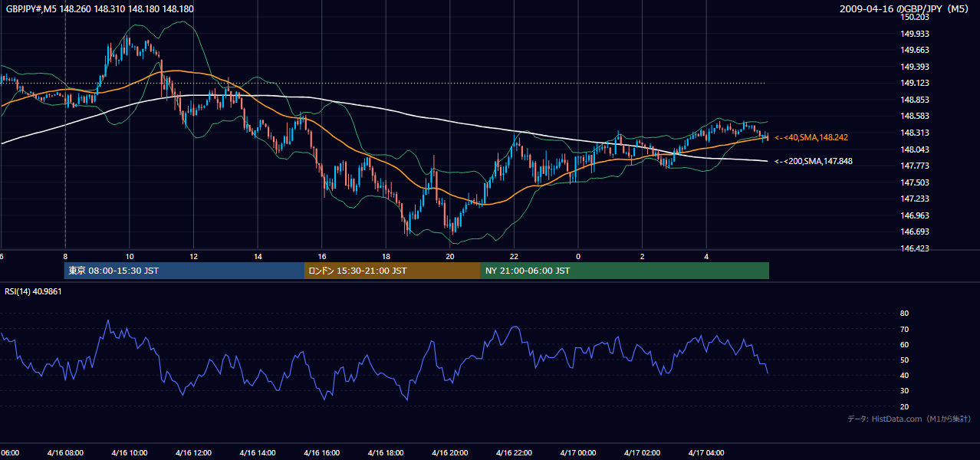
Task: Click the GBPJPY#,M5 symbol header text
Action: (100, 9)
